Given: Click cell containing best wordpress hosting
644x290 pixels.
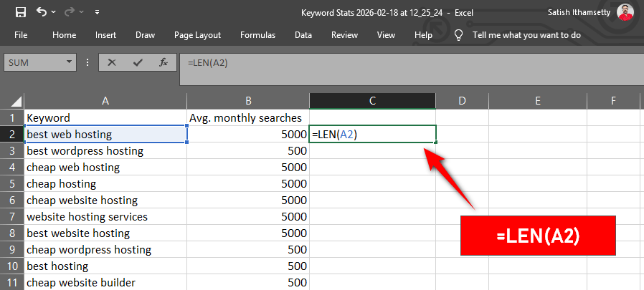Looking at the screenshot, I should click(x=105, y=151).
